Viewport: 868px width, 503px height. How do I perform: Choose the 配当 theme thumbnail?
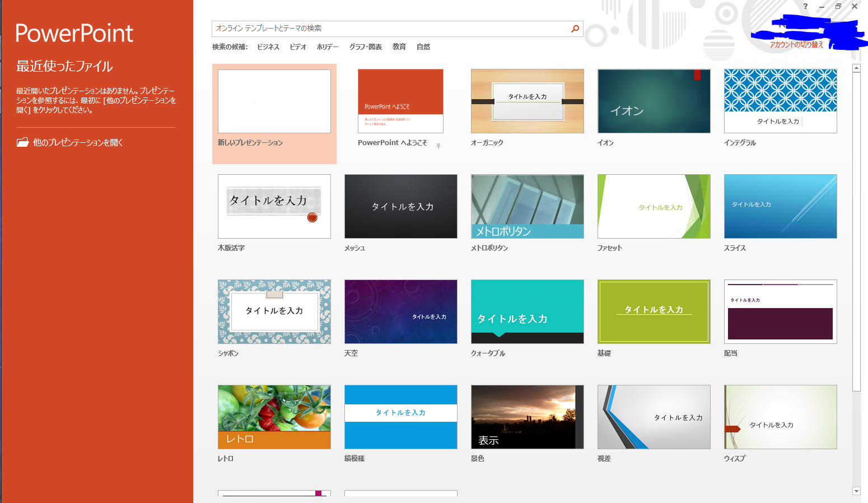pos(781,312)
